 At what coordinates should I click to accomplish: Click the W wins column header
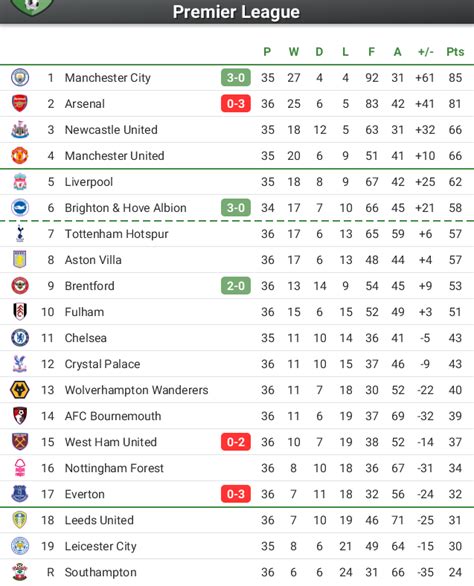pyautogui.click(x=293, y=52)
